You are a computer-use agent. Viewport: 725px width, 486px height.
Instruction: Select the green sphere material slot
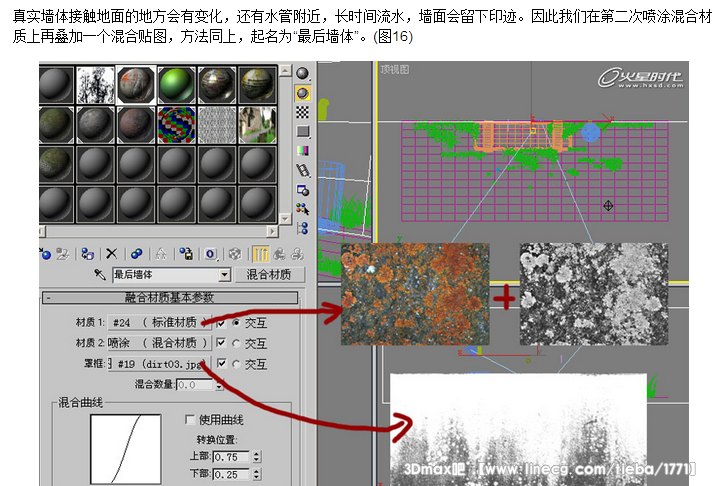pos(176,84)
